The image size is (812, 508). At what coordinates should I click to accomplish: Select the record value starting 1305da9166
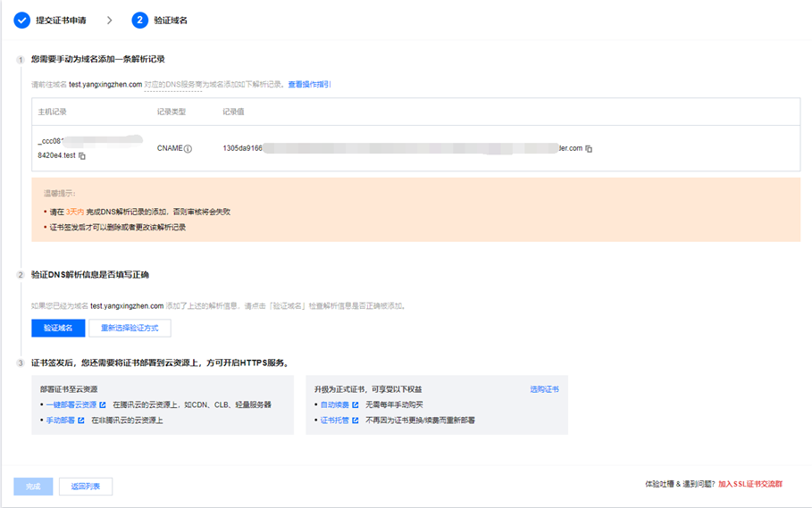tap(402, 148)
